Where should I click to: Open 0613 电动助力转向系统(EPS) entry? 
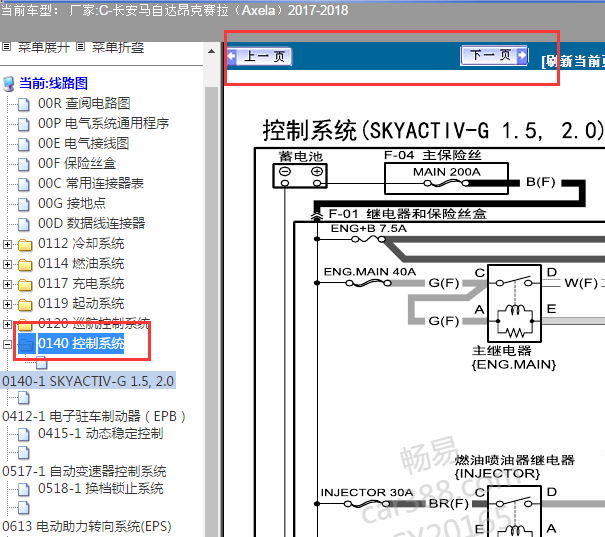[x=87, y=526]
